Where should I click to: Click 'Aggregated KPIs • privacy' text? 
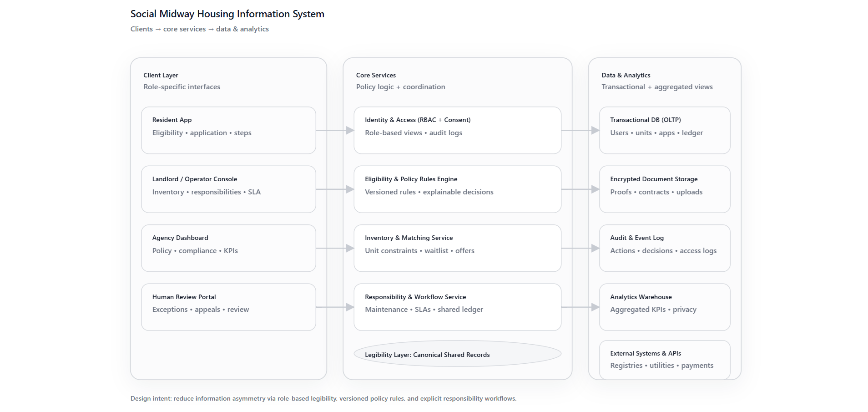[653, 310]
